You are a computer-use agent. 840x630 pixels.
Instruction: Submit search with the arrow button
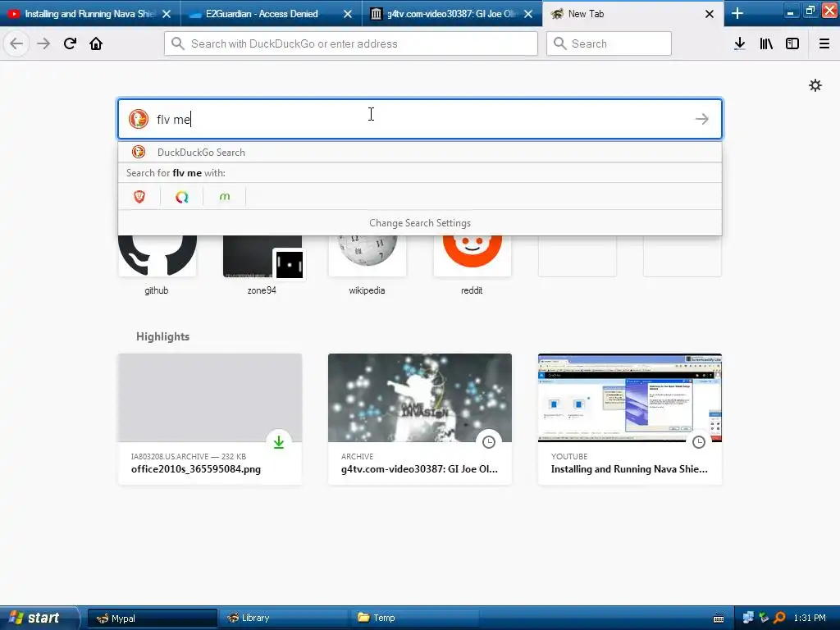pyautogui.click(x=702, y=119)
